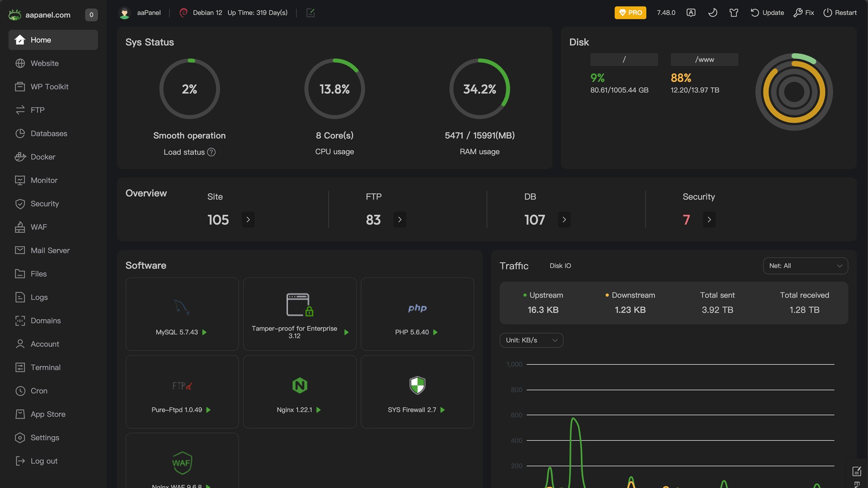Click the Log out icon

click(x=20, y=461)
